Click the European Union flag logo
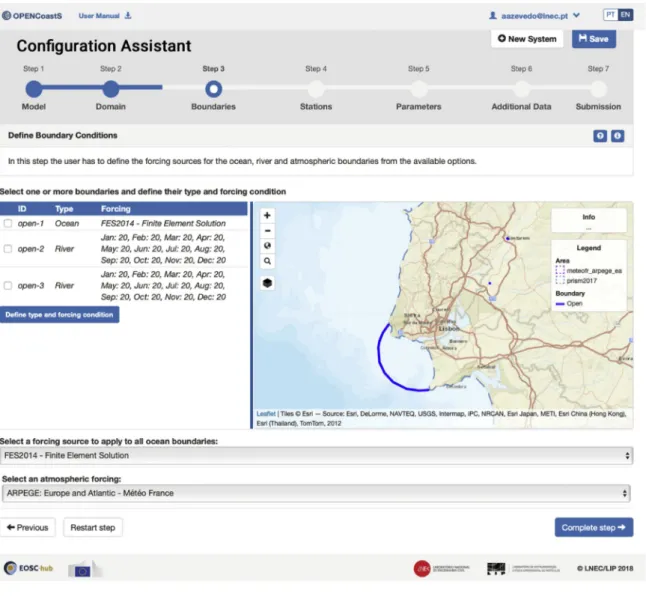646x596 pixels. click(x=82, y=571)
